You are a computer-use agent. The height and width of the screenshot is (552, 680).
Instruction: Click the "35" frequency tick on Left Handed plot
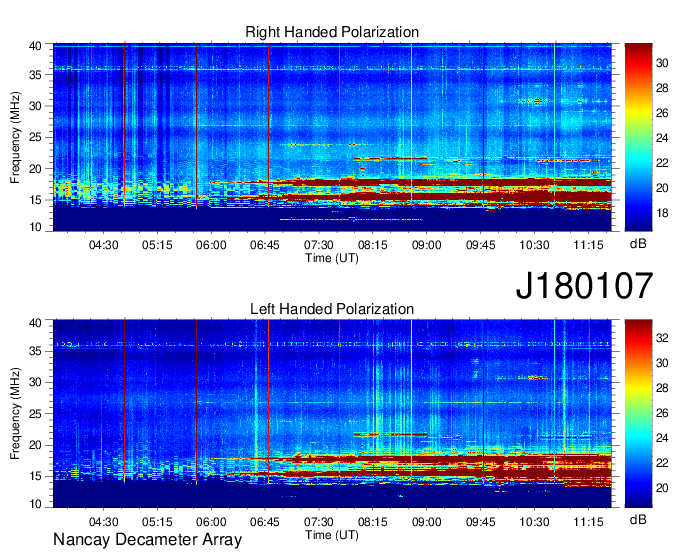(35, 351)
